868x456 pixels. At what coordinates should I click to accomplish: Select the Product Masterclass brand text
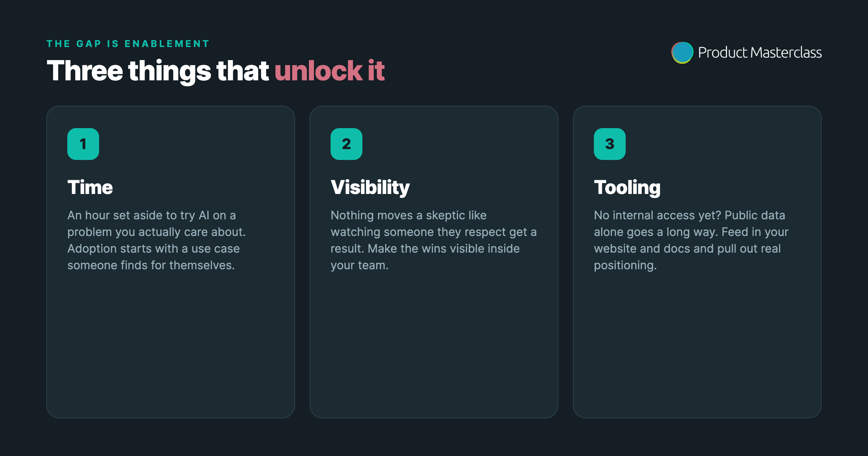[760, 52]
